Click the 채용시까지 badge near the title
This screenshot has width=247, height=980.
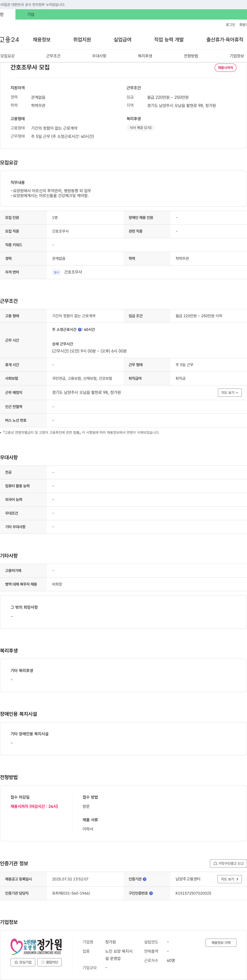click(x=225, y=68)
